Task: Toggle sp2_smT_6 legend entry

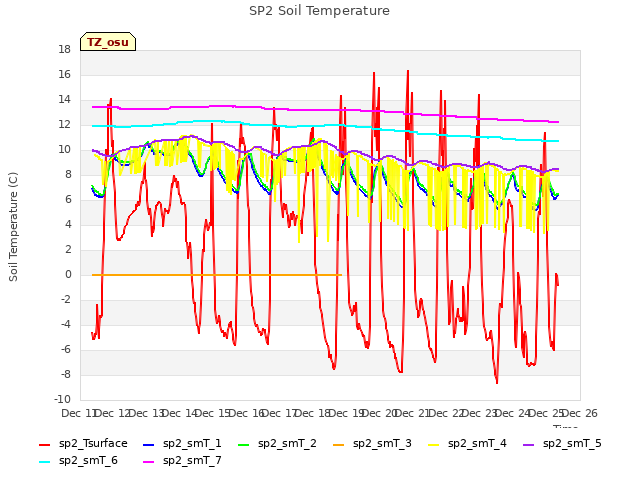Action: click(78, 461)
